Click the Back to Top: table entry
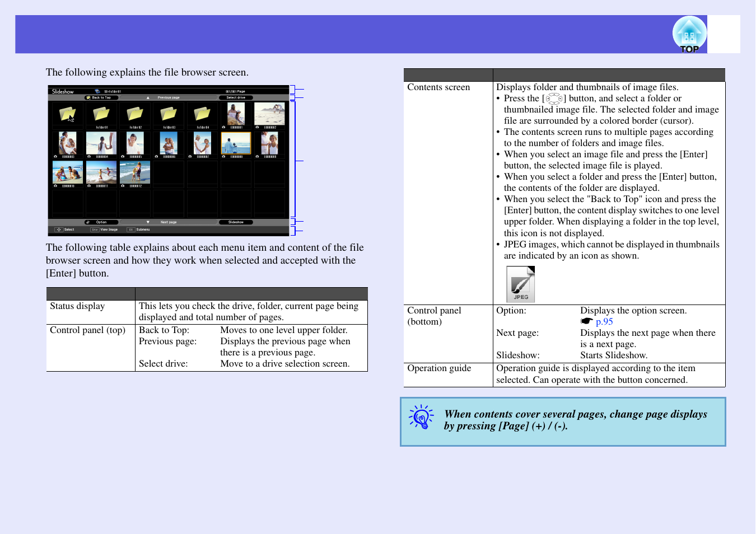The image size is (756, 534). click(x=164, y=330)
